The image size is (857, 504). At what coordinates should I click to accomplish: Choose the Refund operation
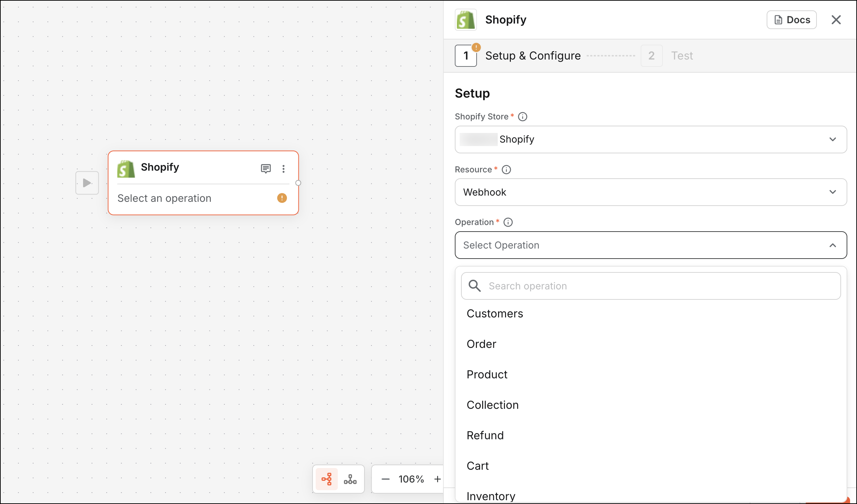[x=651, y=435]
